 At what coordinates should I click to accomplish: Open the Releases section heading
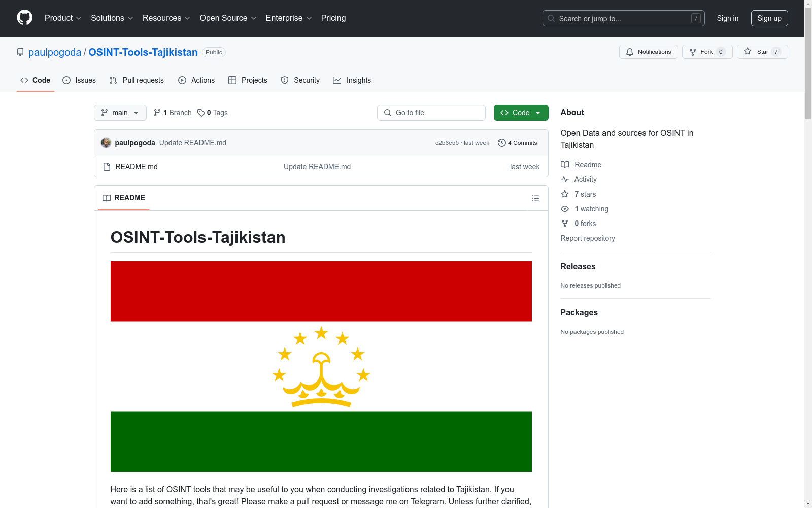tap(578, 266)
